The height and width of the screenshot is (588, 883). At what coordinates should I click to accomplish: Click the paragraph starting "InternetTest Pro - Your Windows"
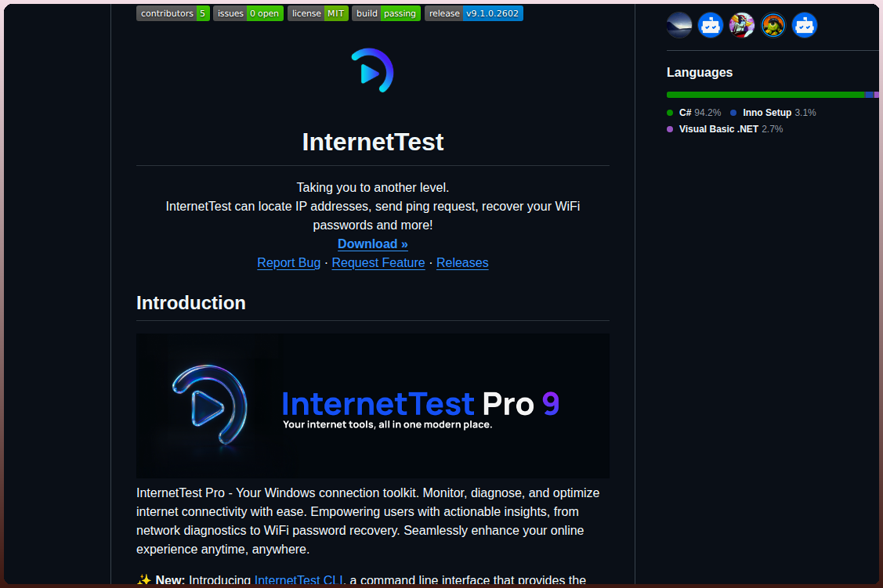(367, 521)
